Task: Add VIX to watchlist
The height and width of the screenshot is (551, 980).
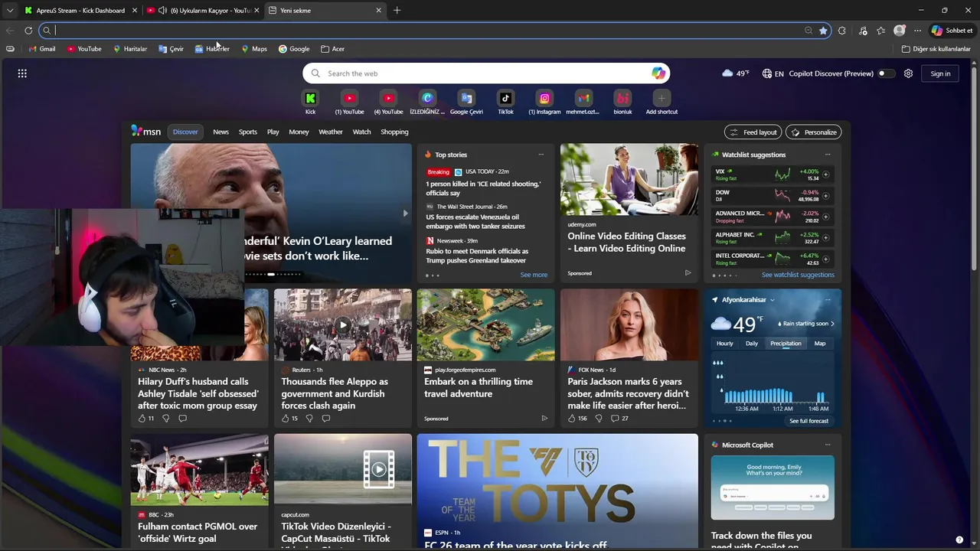Action: 825,174
